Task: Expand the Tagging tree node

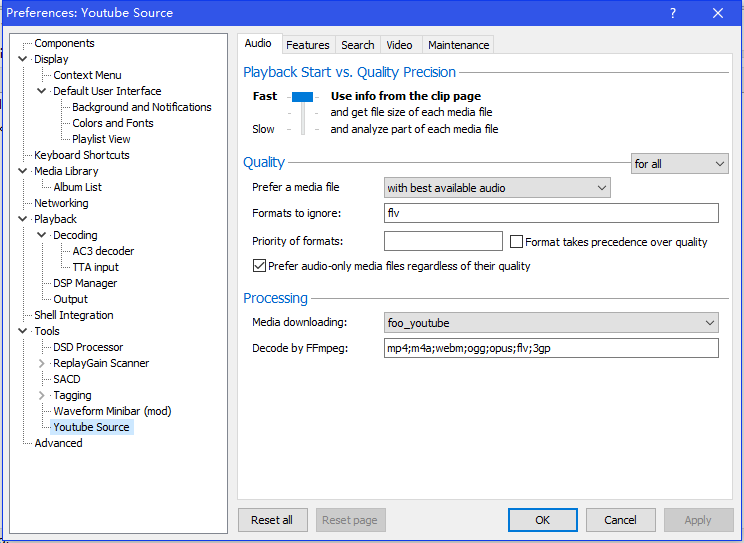Action: point(42,395)
